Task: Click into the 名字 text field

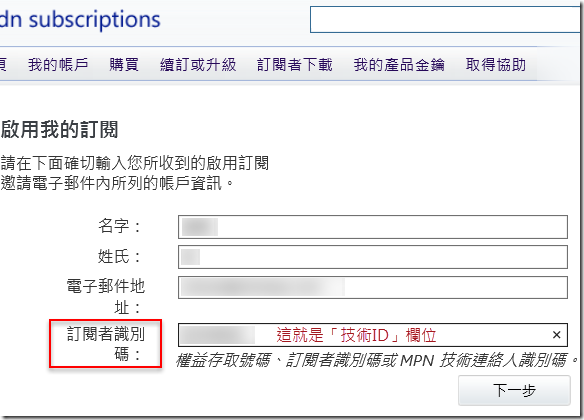Action: pos(373,227)
